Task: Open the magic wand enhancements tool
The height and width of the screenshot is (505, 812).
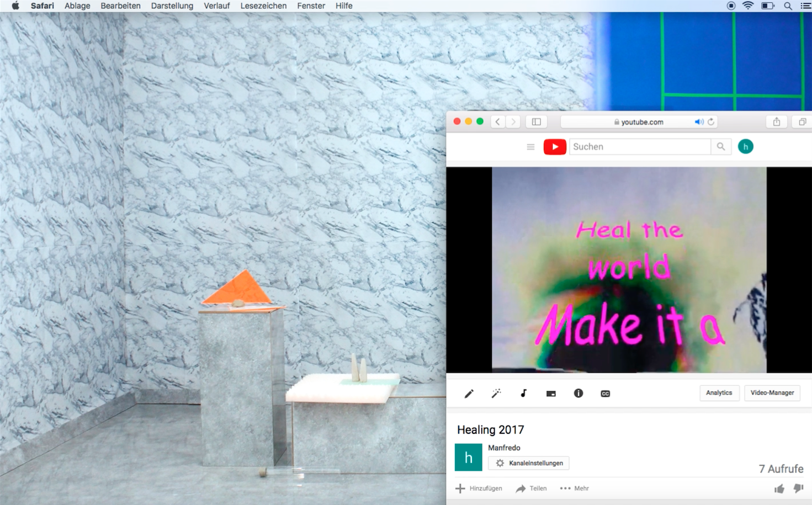Action: pos(496,393)
